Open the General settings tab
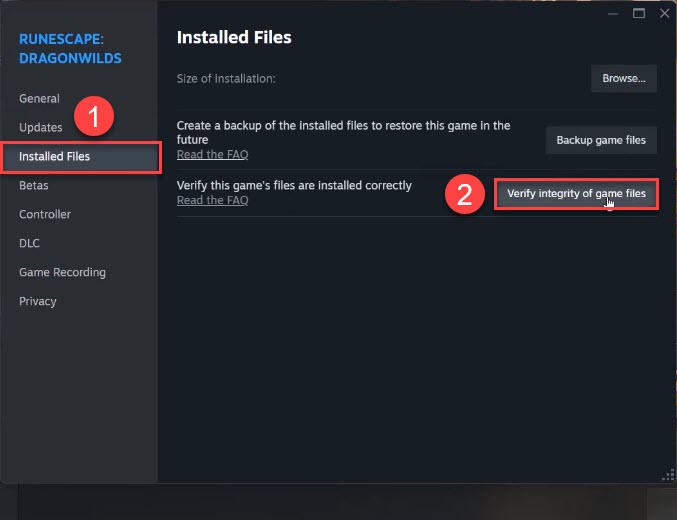 [39, 99]
